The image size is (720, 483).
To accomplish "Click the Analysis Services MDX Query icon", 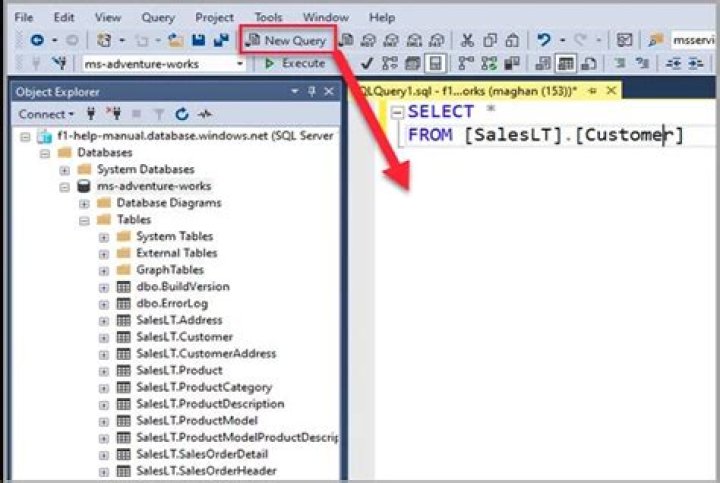I will point(368,40).
